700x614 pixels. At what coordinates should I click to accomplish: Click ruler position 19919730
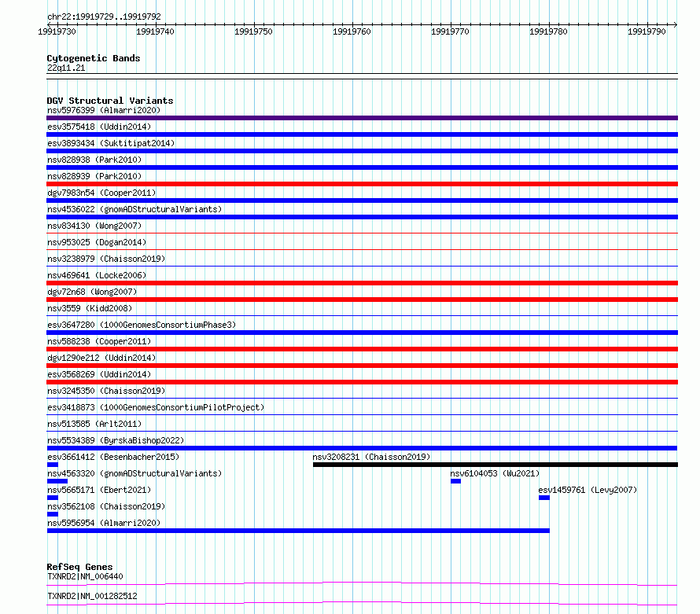pos(57,31)
